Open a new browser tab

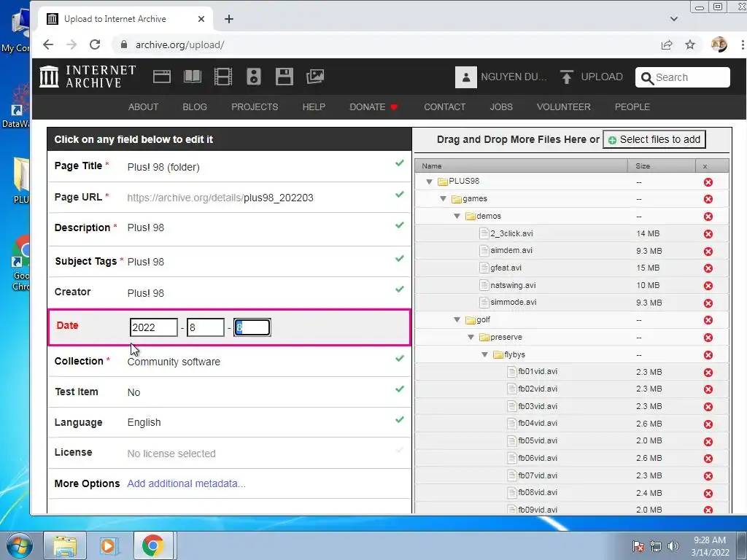pos(228,18)
